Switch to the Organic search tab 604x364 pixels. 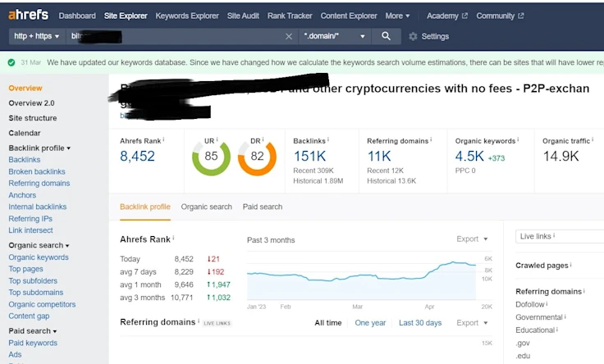tap(207, 207)
